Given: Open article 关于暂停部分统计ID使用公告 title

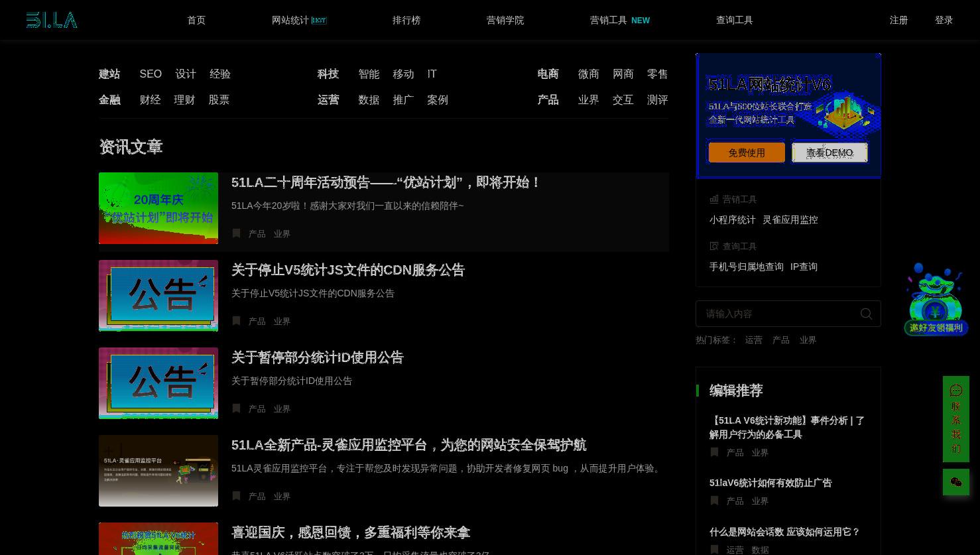Looking at the screenshot, I should click(x=318, y=357).
